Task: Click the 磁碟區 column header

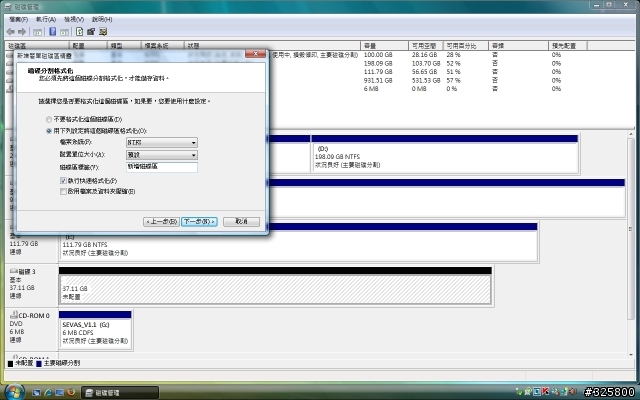Action: point(37,46)
